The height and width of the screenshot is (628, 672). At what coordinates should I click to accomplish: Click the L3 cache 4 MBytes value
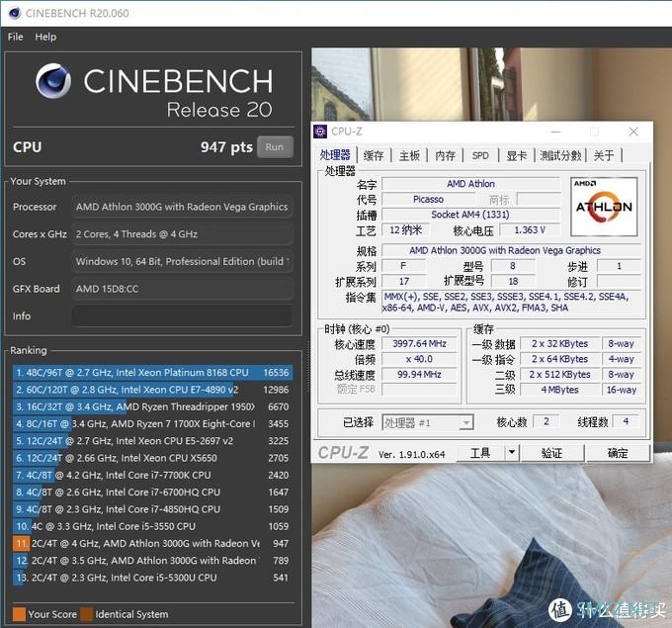559,390
